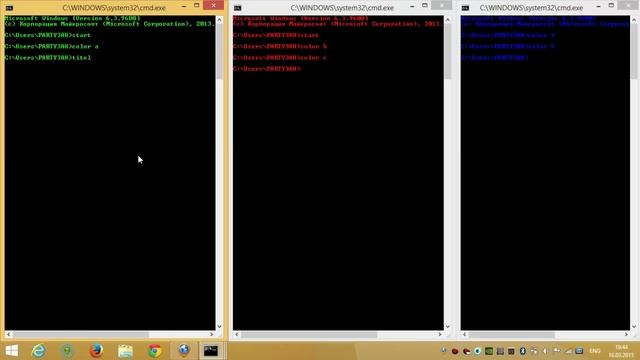Image resolution: width=640 pixels, height=360 pixels.
Task: Click blue window horizontal scrollbar left arrow
Action: coord(464,334)
